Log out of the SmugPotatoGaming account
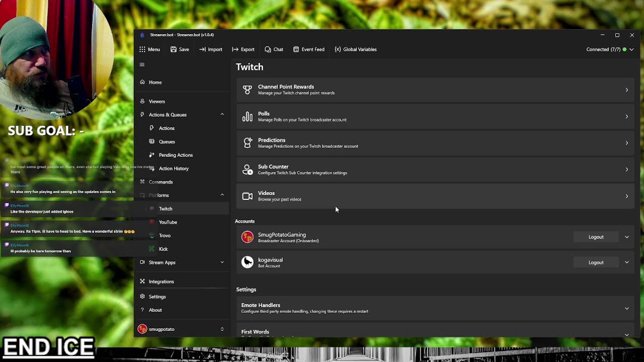This screenshot has height=362, width=644. pyautogui.click(x=596, y=237)
